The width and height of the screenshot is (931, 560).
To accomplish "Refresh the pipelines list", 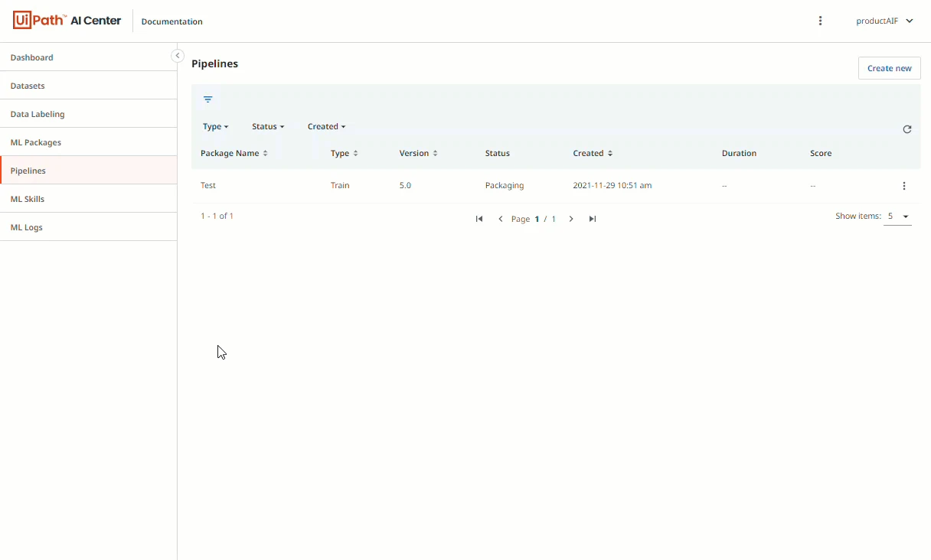I will click(906, 129).
